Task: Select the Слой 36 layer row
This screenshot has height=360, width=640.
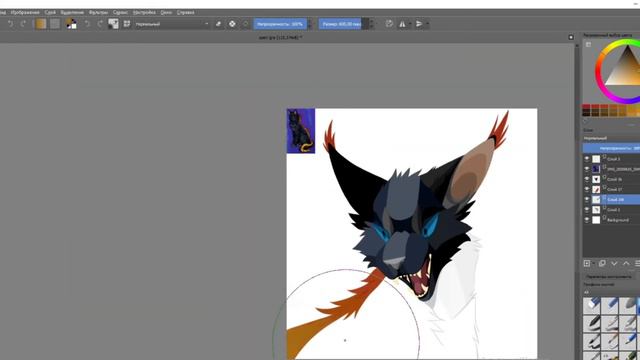Action: [x=611, y=179]
